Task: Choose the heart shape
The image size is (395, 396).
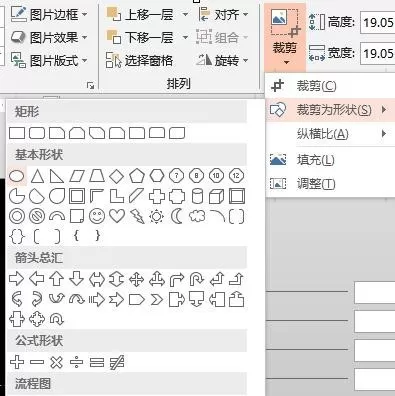Action: (117, 216)
